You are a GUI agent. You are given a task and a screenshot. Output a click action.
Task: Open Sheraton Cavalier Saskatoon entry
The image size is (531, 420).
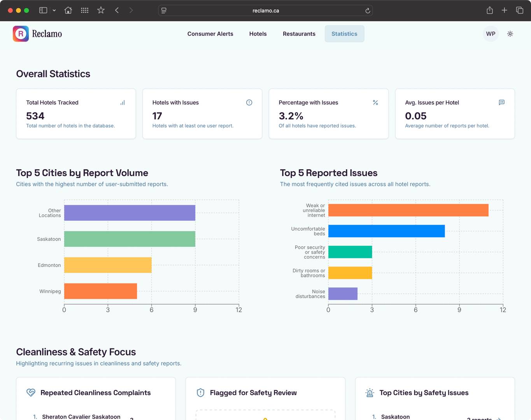(81, 416)
